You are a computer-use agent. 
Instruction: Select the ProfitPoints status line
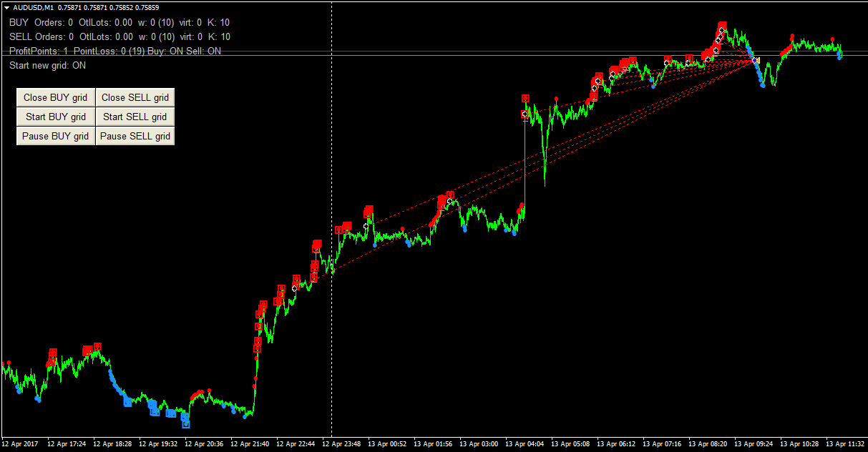pyautogui.click(x=115, y=51)
